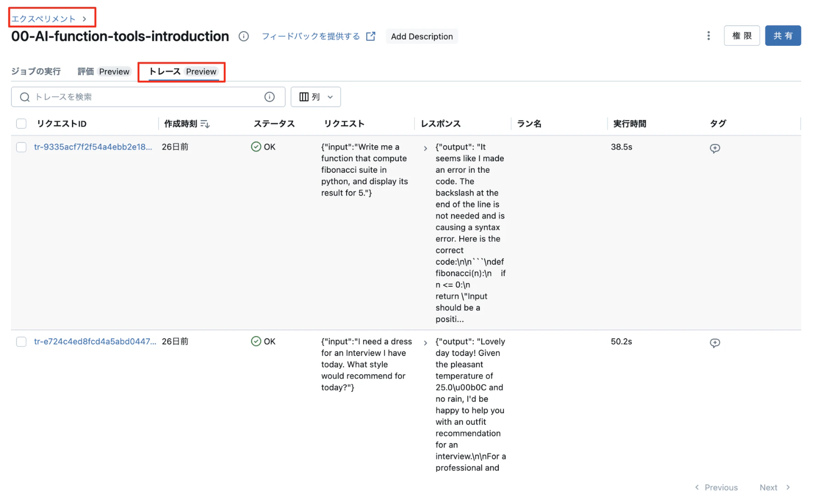Click the ステータス column header
This screenshot has height=504, width=816.
[x=274, y=124]
